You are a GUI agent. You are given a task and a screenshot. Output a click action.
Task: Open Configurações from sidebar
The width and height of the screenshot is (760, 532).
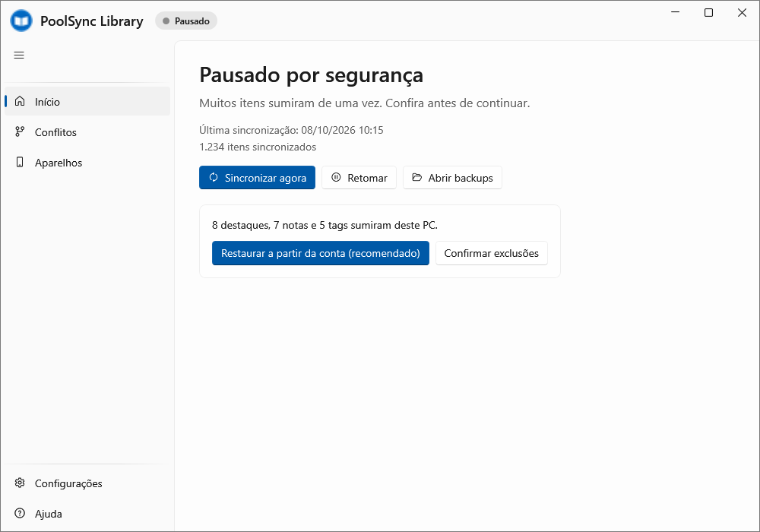pos(87,483)
